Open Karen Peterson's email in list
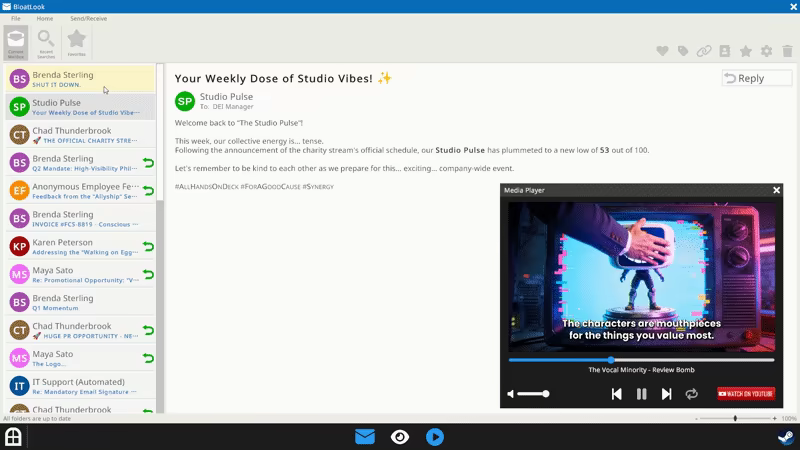The height and width of the screenshot is (450, 800). (81, 246)
